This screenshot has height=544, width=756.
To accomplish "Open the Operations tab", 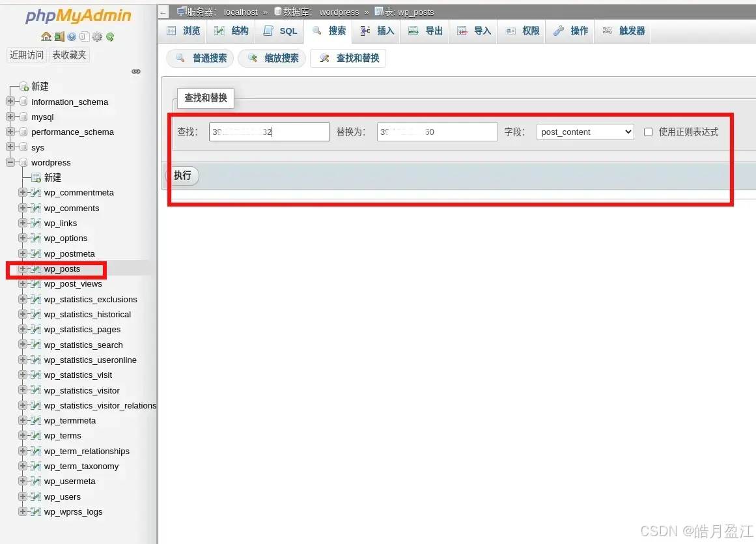I will tap(570, 31).
